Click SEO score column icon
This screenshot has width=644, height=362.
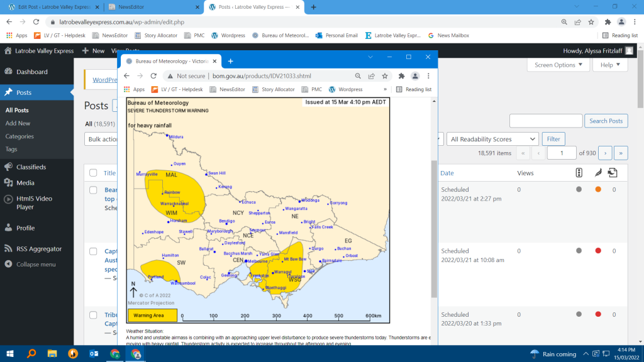click(579, 173)
